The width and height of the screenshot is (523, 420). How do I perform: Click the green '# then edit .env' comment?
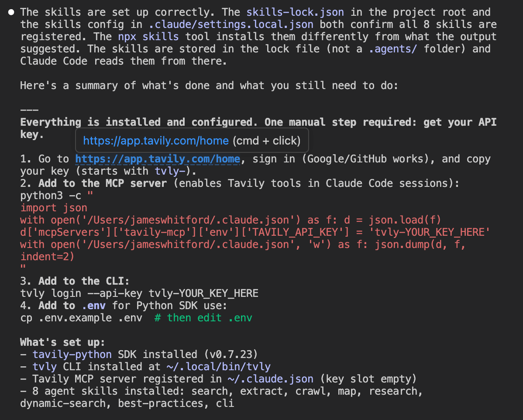[x=203, y=318]
